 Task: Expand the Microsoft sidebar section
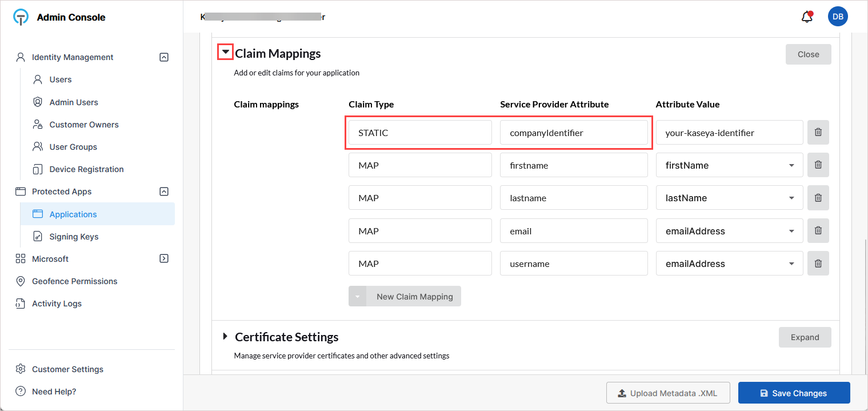coord(164,258)
